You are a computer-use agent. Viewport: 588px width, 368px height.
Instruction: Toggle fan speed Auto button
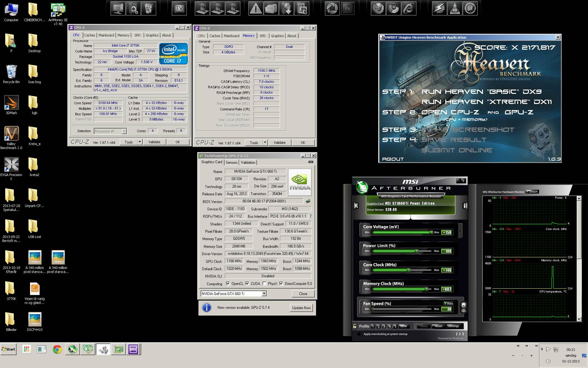click(449, 303)
